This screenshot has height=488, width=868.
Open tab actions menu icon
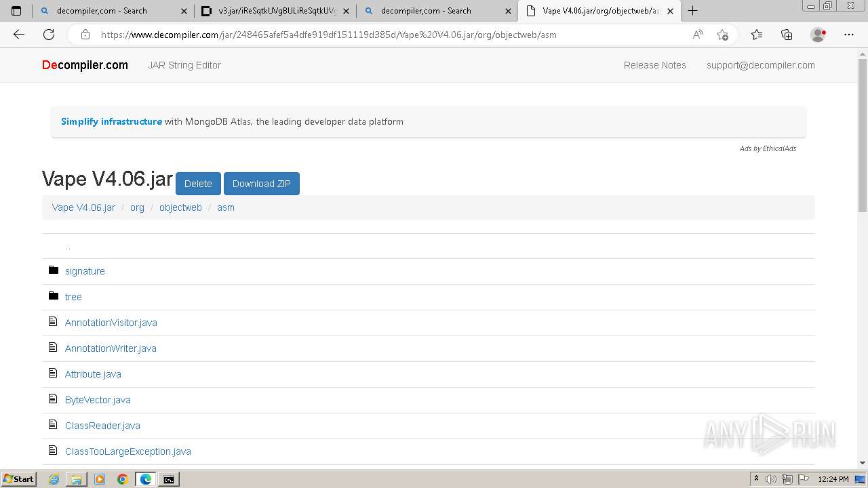(16, 11)
